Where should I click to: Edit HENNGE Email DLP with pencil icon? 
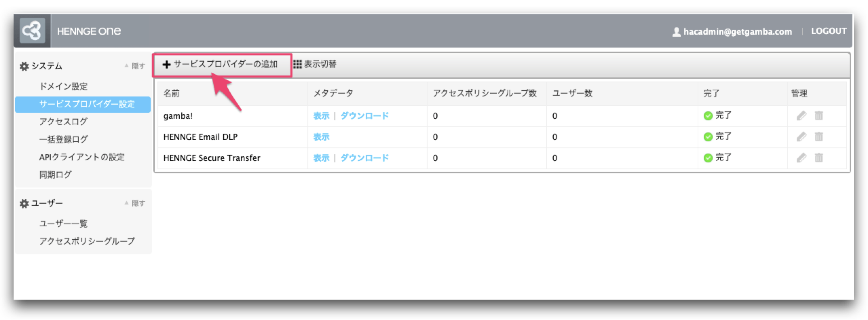801,137
